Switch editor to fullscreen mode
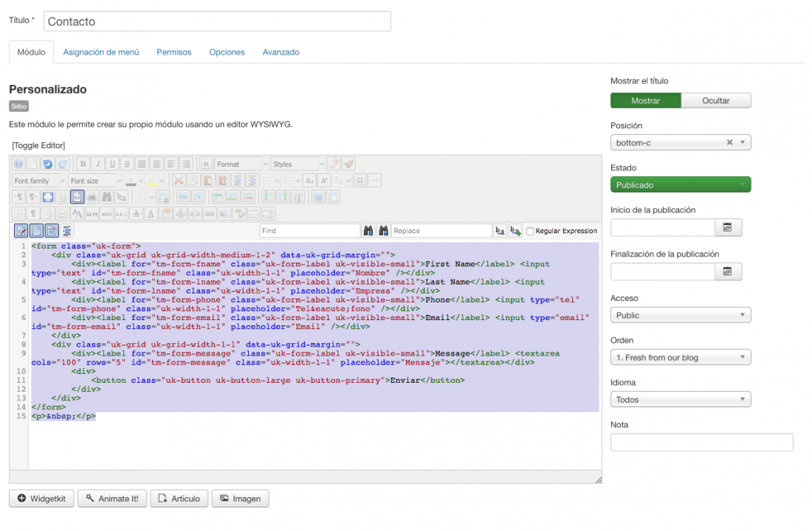This screenshot has height=531, width=812. point(48,197)
